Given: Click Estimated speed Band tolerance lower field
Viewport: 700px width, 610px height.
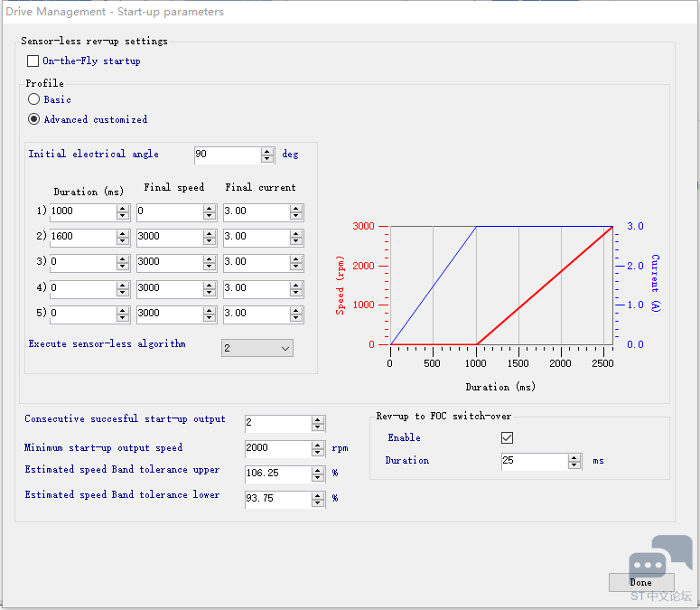Looking at the screenshot, I should (x=277, y=499).
